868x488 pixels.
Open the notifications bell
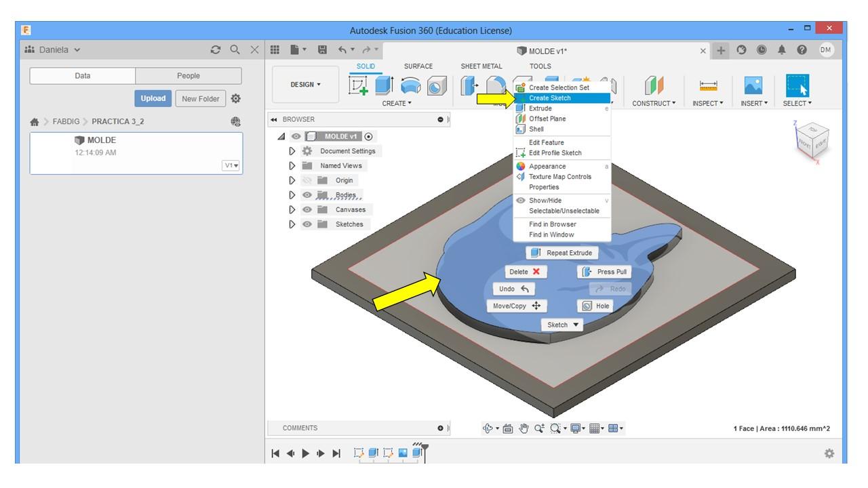pyautogui.click(x=783, y=50)
